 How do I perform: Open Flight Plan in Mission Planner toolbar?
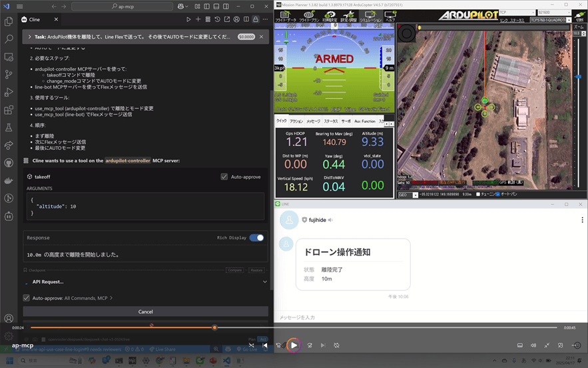coord(309,17)
